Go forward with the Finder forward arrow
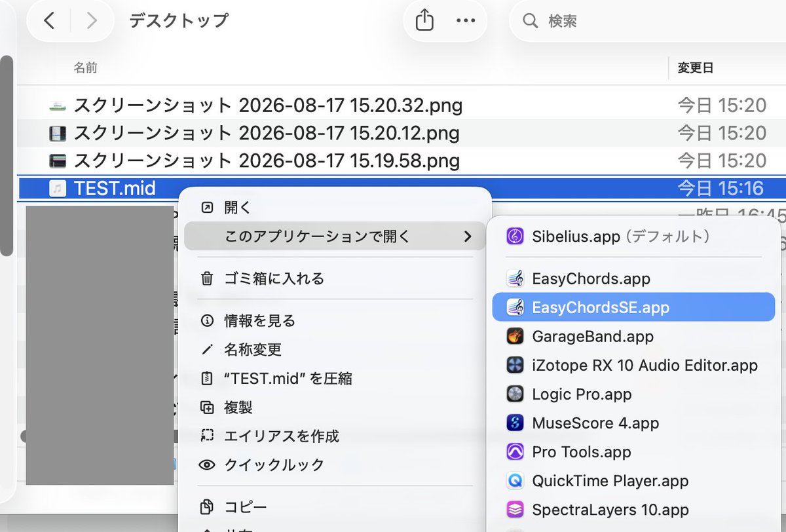This screenshot has width=786, height=532. coord(91,20)
